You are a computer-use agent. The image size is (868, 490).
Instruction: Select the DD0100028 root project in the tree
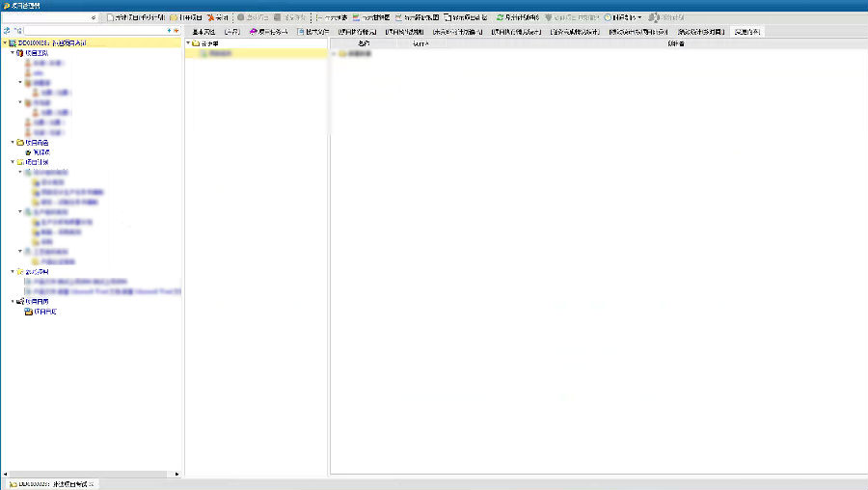click(47, 42)
